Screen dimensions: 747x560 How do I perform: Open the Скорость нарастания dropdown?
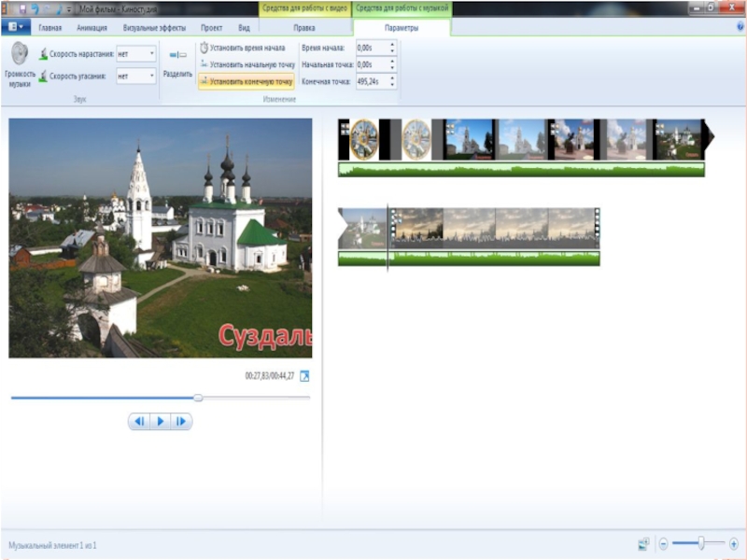135,54
